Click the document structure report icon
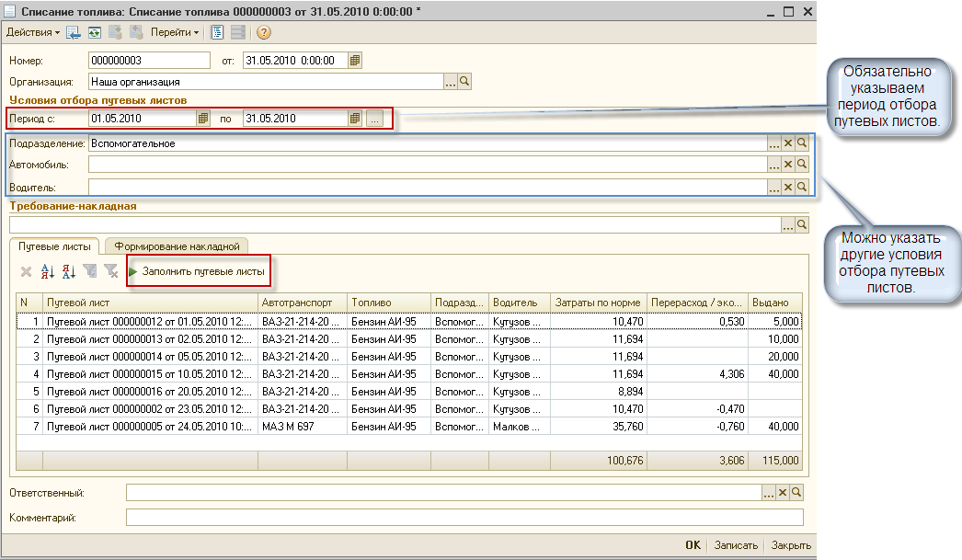The height and width of the screenshot is (560, 962). click(x=217, y=32)
